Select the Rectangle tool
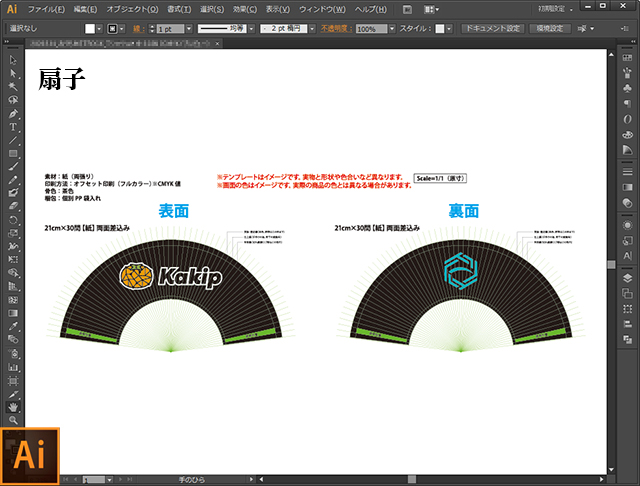 13,153
